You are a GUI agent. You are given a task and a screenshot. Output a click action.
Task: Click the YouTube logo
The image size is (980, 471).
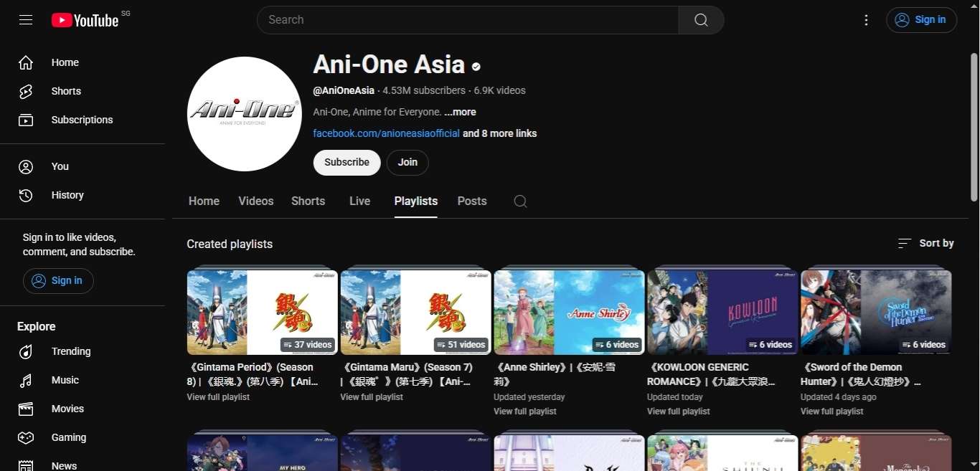[85, 20]
